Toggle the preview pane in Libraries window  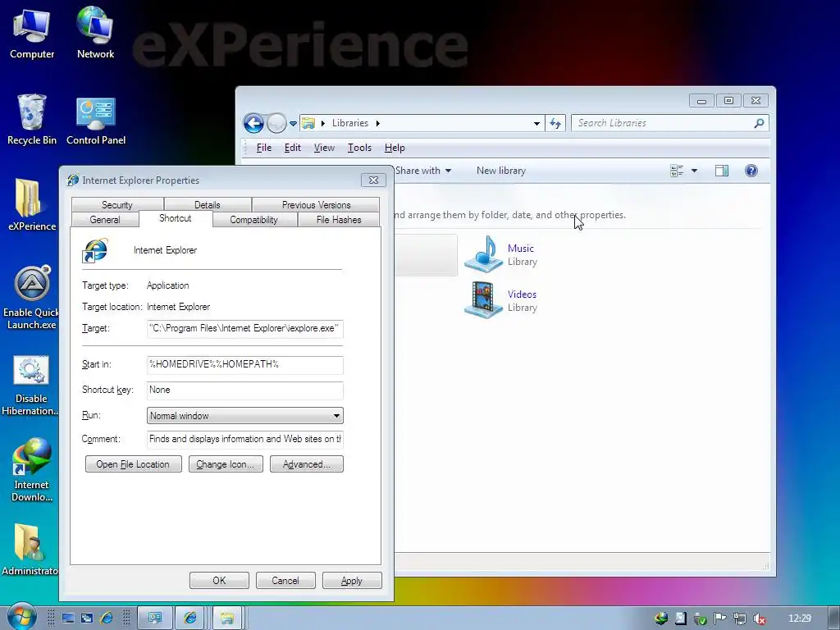point(722,171)
